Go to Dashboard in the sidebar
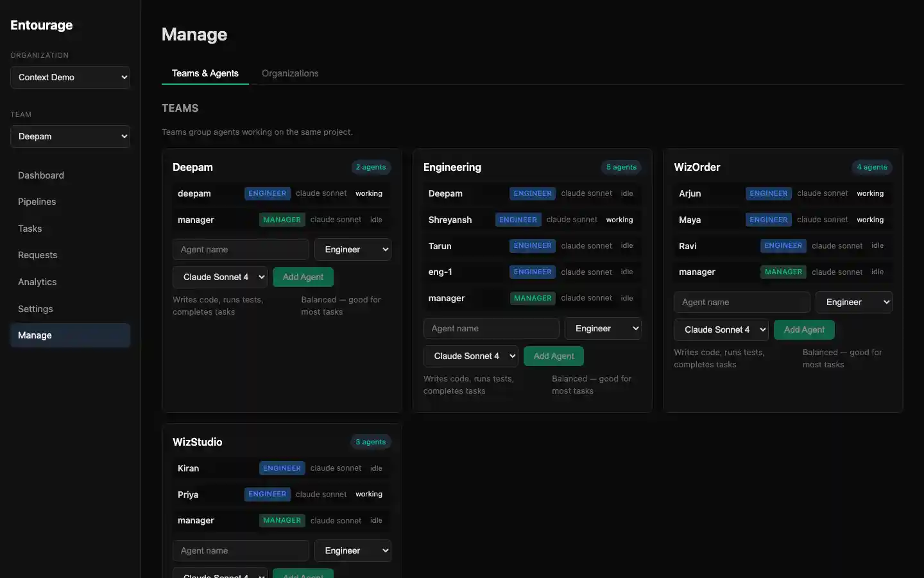 (41, 175)
